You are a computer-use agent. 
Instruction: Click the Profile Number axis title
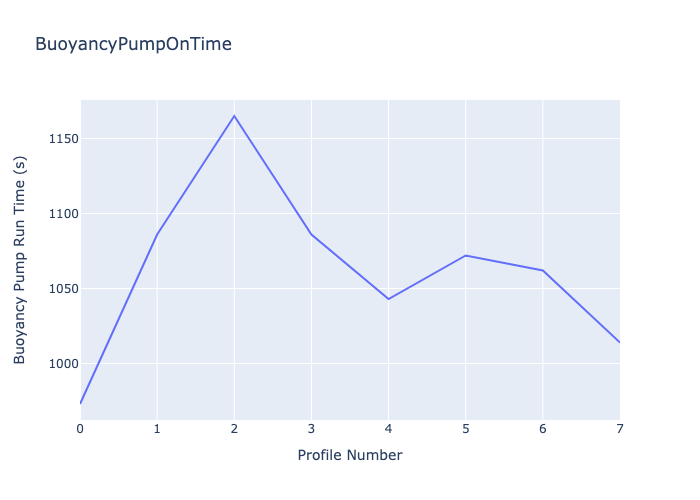point(350,455)
